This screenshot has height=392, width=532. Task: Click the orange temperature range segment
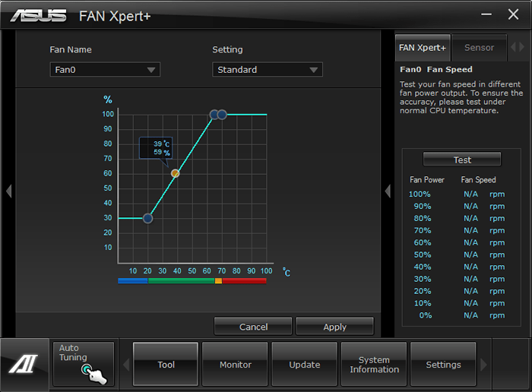click(x=219, y=280)
